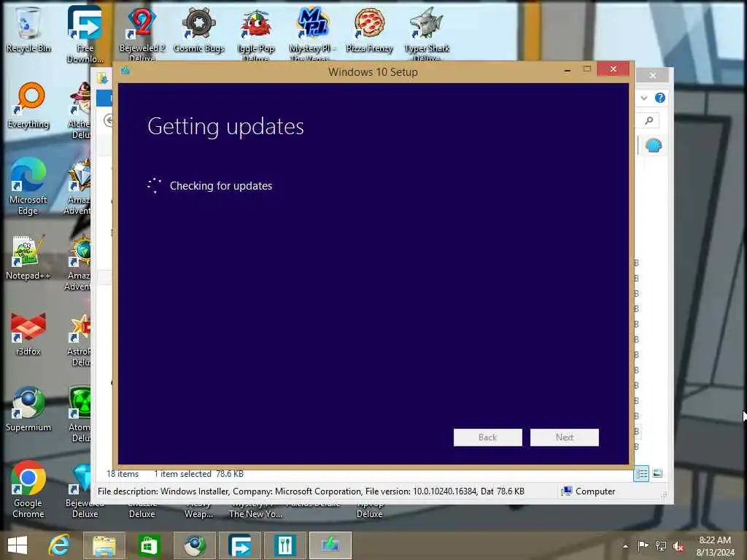Viewport: 747px width, 560px height.
Task: Click the "Checking for updates" text
Action: click(x=221, y=186)
